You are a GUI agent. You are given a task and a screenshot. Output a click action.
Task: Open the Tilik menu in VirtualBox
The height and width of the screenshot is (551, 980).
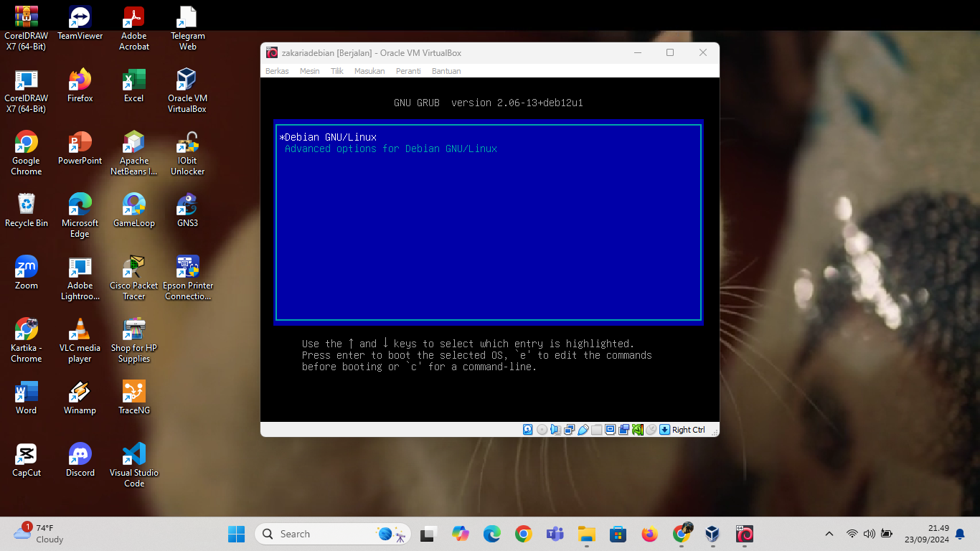337,71
